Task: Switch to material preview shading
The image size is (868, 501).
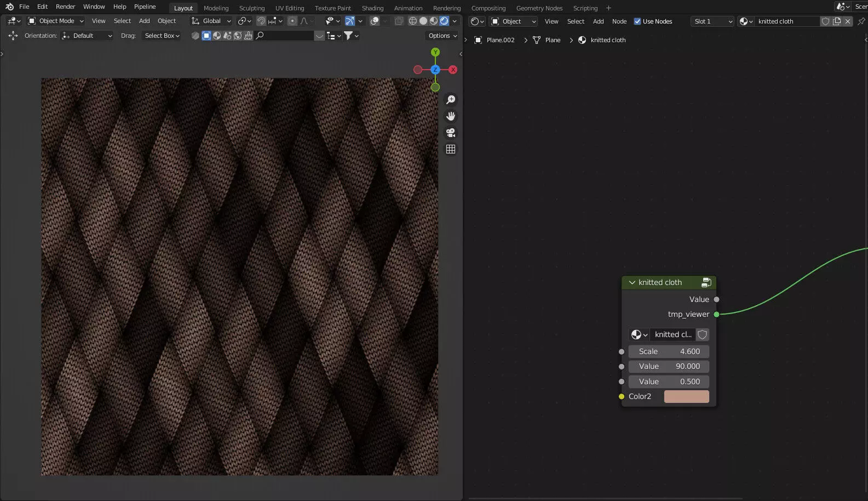Action: (x=434, y=21)
